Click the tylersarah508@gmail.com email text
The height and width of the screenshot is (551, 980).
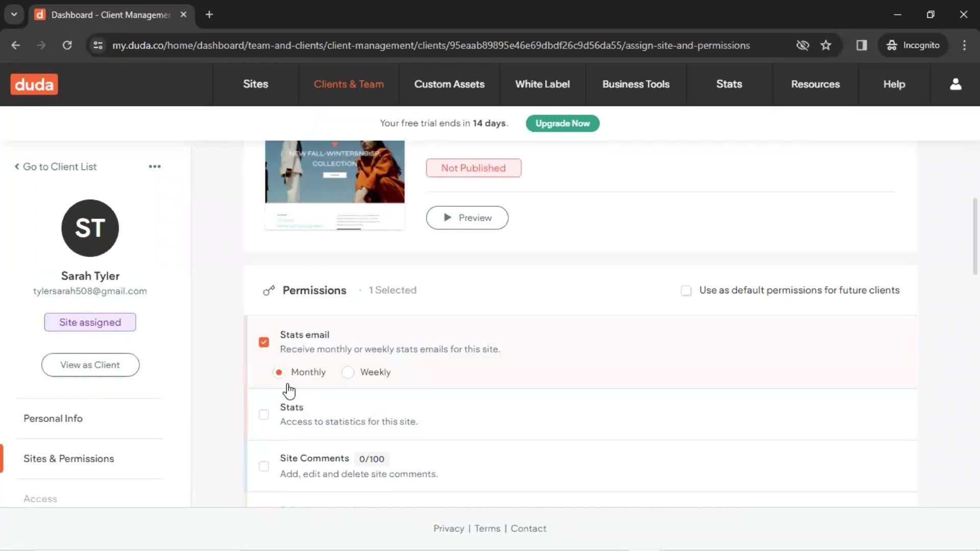pyautogui.click(x=90, y=291)
